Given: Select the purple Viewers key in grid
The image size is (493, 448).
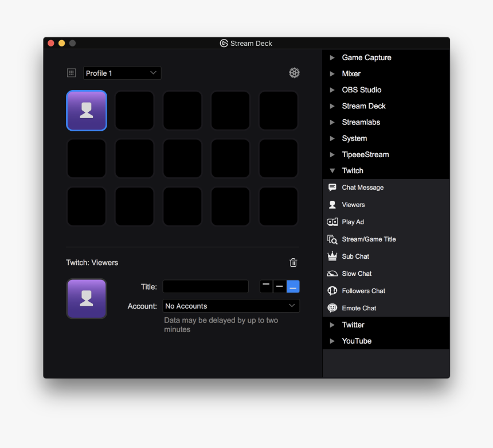Looking at the screenshot, I should (x=87, y=111).
